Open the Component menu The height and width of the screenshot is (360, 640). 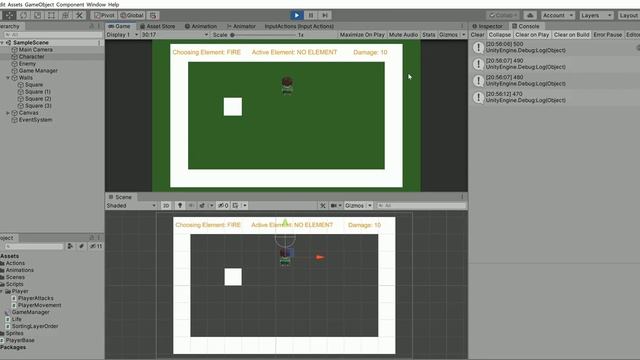point(70,4)
